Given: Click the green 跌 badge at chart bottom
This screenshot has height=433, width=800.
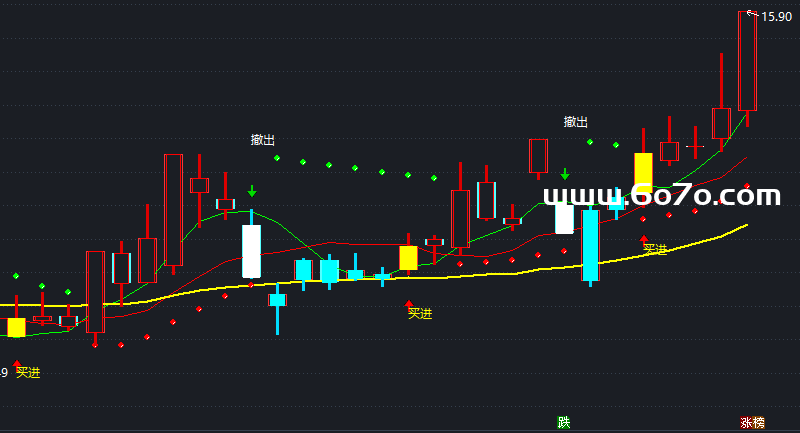Looking at the screenshot, I should click(564, 422).
